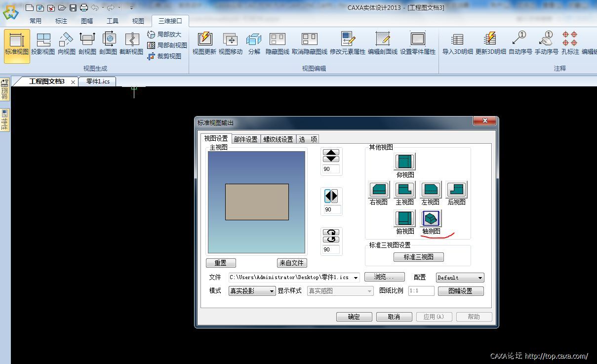Switch to the 标注 ribbon tab
597x364 pixels.
[x=61, y=21]
